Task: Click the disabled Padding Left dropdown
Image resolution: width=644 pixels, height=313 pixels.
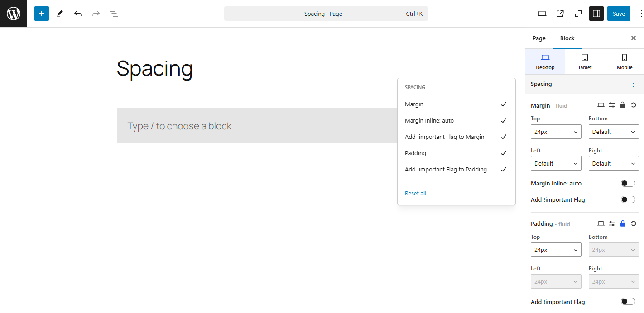Action: click(556, 281)
